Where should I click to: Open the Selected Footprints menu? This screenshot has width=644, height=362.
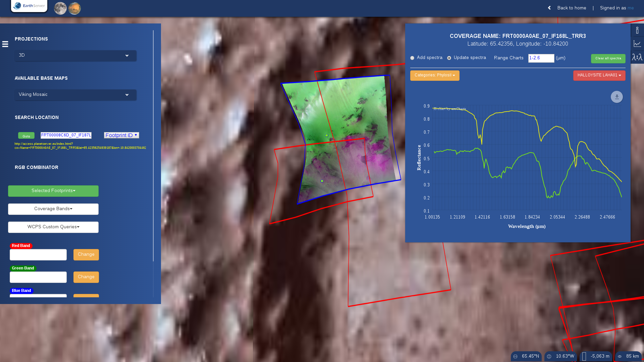point(53,191)
